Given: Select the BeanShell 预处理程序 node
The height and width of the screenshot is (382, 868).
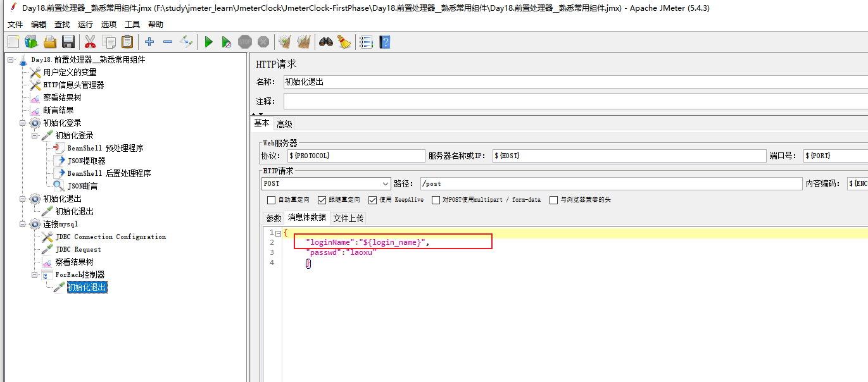Looking at the screenshot, I should (105, 148).
